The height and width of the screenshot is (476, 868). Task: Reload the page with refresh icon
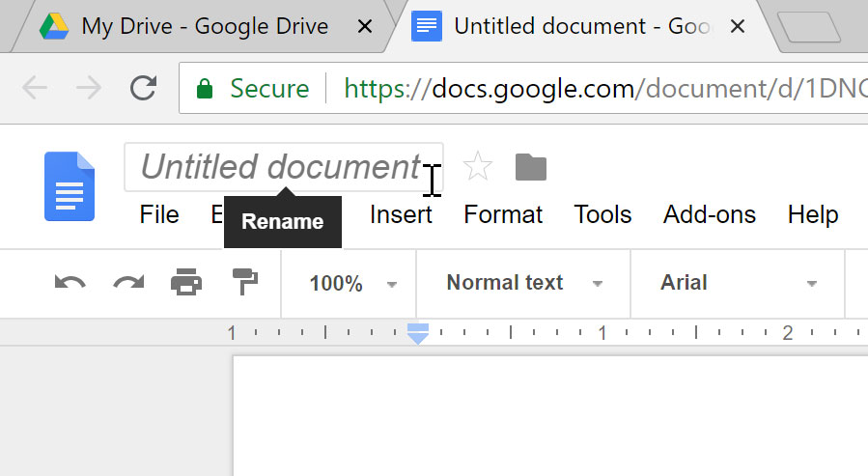143,89
